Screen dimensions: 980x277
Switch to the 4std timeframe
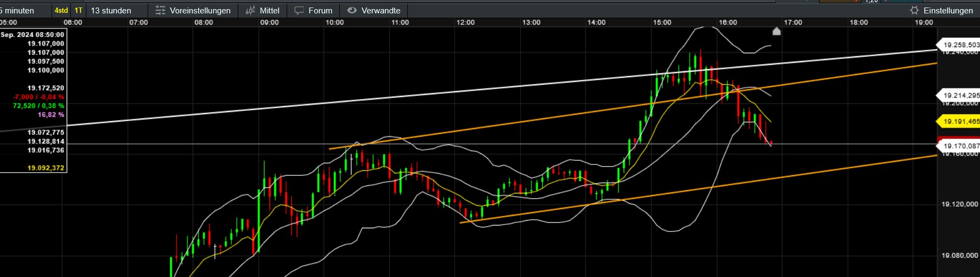click(61, 10)
